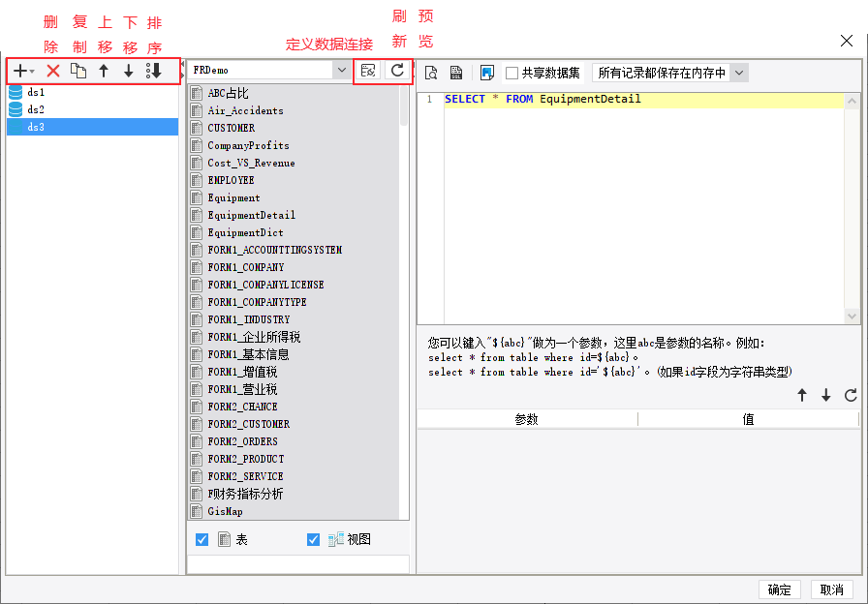The width and height of the screenshot is (868, 604).
Task: Click 值 column header
Action: [x=749, y=419]
